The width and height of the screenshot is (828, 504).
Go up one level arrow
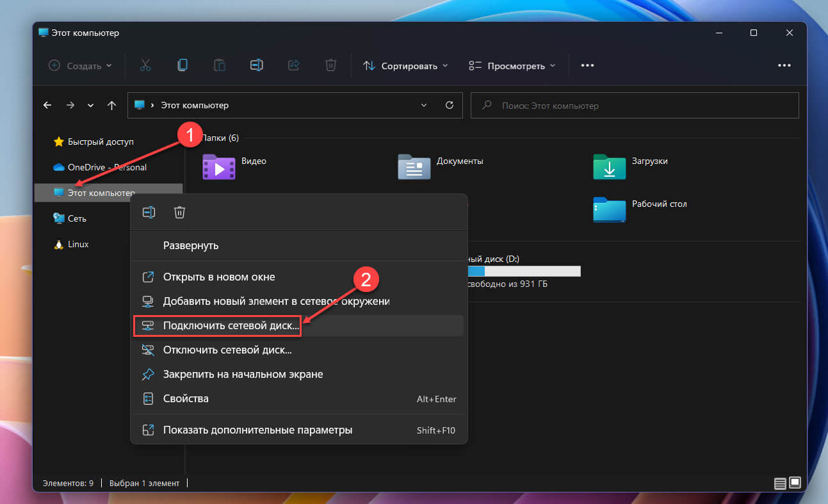tap(111, 105)
